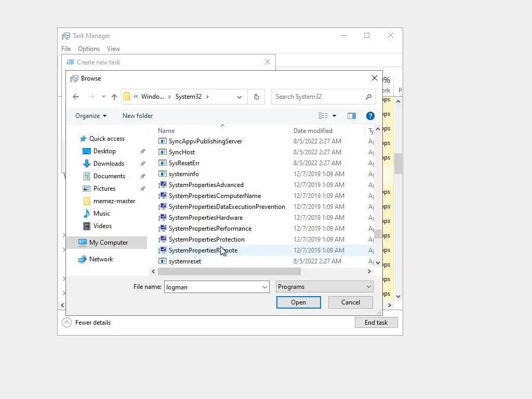Click the search magnifier icon

click(368, 97)
